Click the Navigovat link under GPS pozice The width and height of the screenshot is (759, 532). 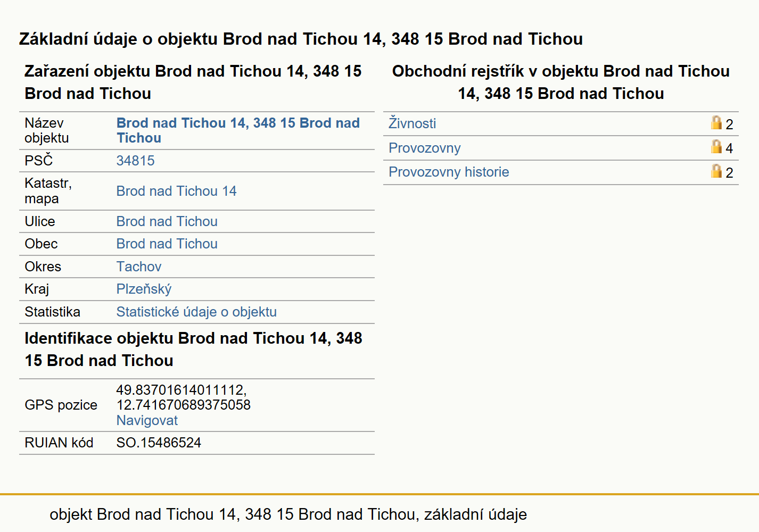point(147,420)
